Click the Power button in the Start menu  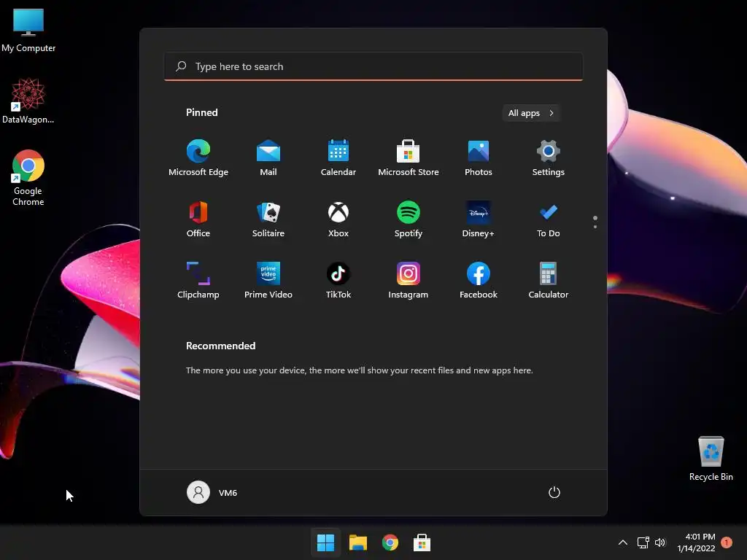point(554,492)
